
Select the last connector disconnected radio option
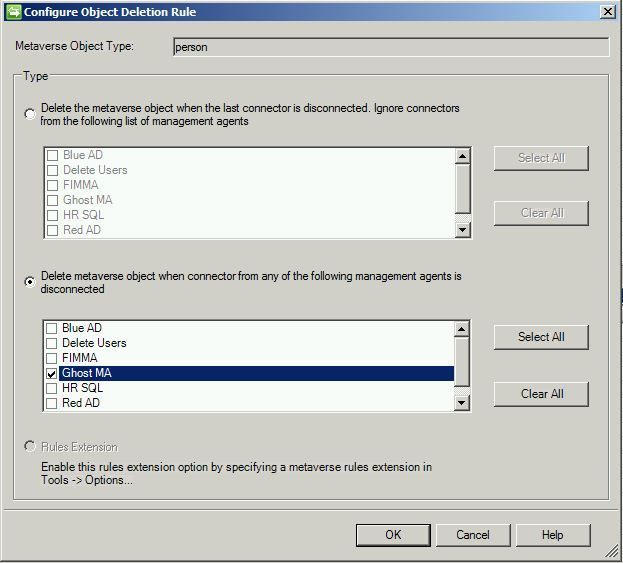click(x=30, y=114)
